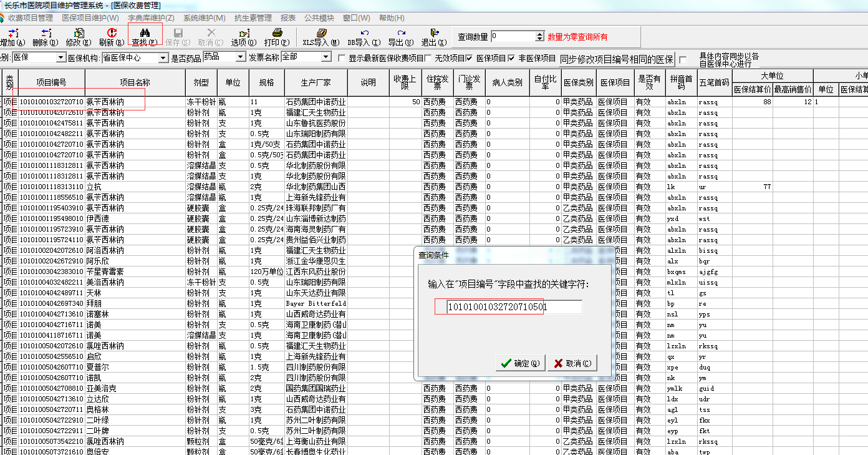
Task: Open the 系统维护(M) menu
Action: click(205, 18)
